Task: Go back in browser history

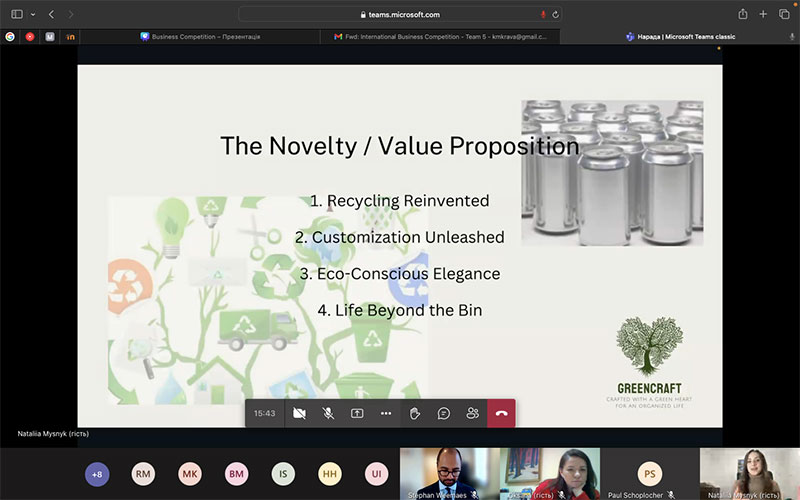Action: pyautogui.click(x=51, y=14)
